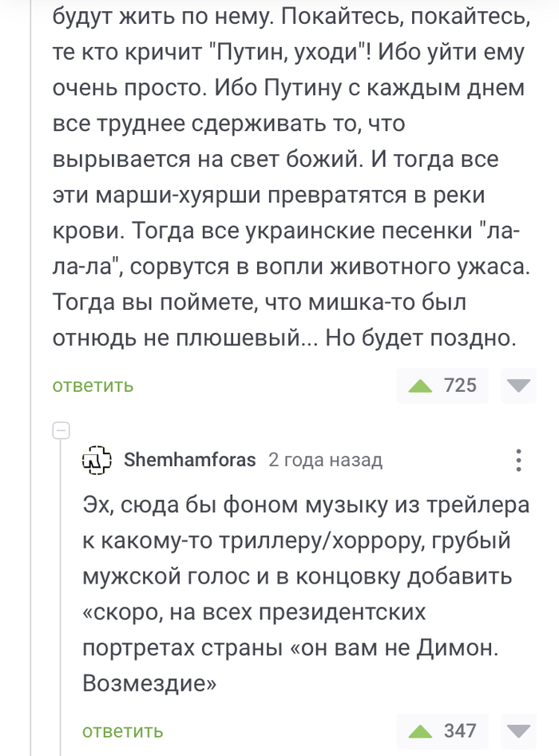The width and height of the screenshot is (559, 756).
Task: Click the vertical thread line below the collapse box
Action: [x=61, y=599]
